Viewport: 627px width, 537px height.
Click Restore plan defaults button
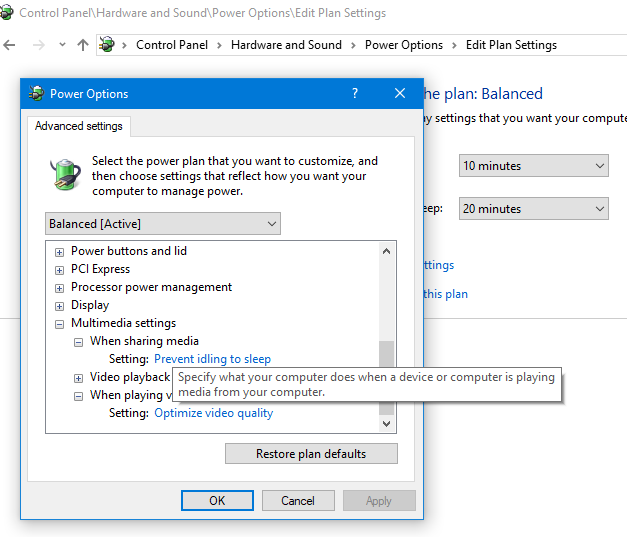pos(311,454)
